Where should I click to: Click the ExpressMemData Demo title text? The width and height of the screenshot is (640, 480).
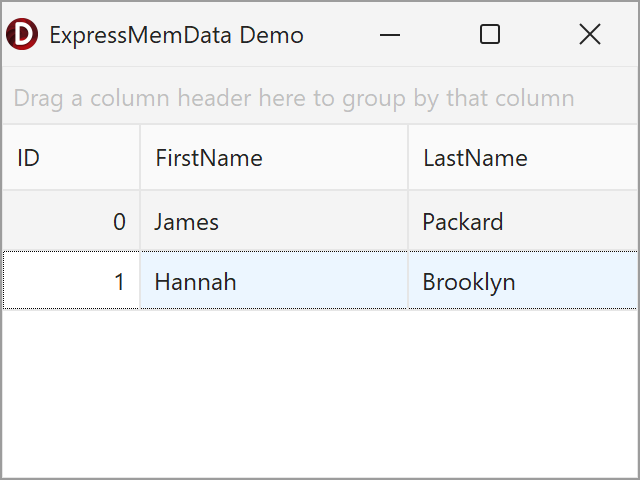pyautogui.click(x=176, y=35)
